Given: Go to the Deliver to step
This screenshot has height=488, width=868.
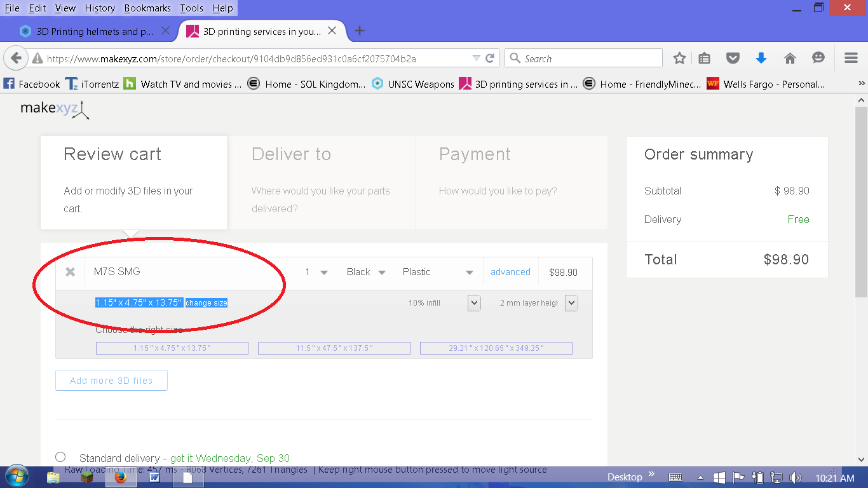Looking at the screenshot, I should click(322, 182).
